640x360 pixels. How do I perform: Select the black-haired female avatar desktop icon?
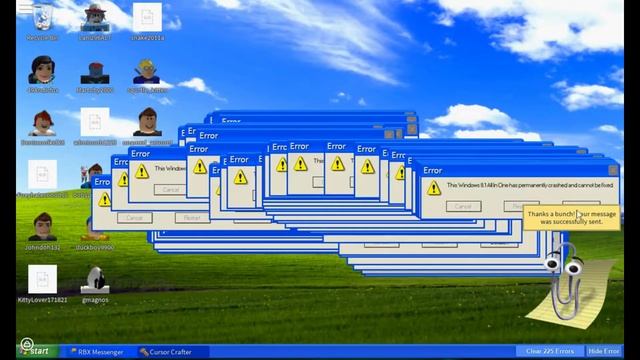coord(42,70)
